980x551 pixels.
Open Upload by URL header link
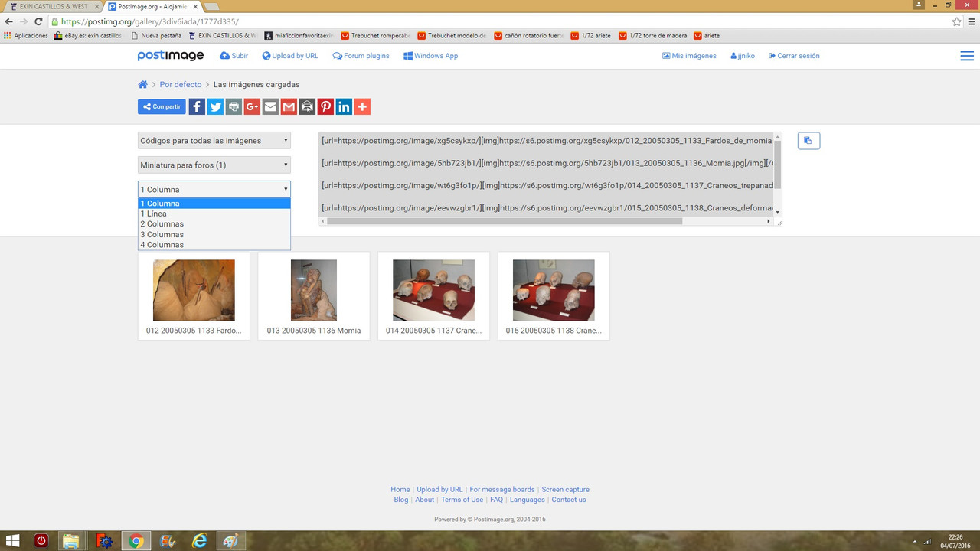pos(290,56)
